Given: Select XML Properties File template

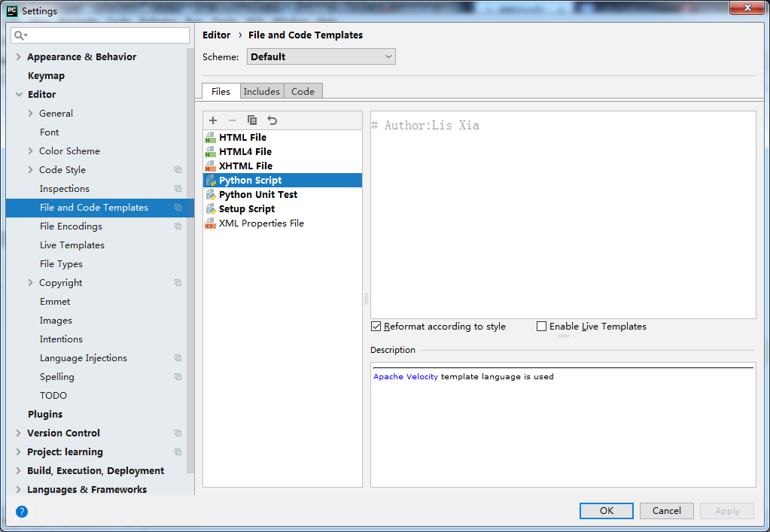Looking at the screenshot, I should [282, 223].
